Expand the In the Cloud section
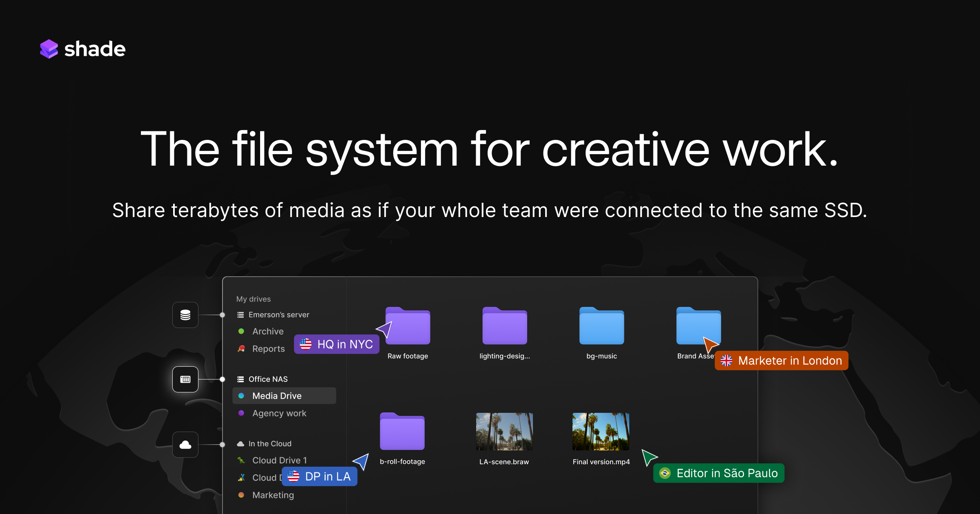 click(269, 443)
